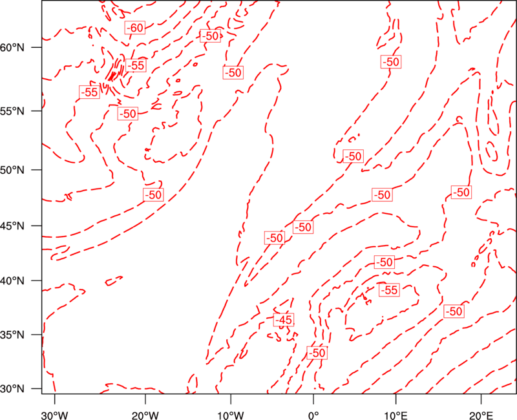The width and height of the screenshot is (517, 420).
Task: Select the 50°N latitude label
Action: click(12, 170)
